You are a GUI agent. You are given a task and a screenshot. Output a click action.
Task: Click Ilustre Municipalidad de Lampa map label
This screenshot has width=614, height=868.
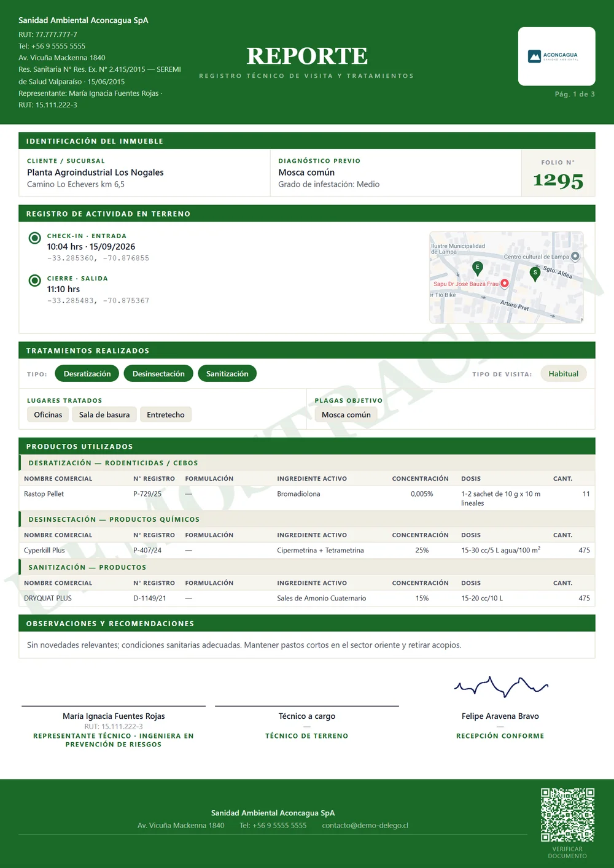click(458, 249)
